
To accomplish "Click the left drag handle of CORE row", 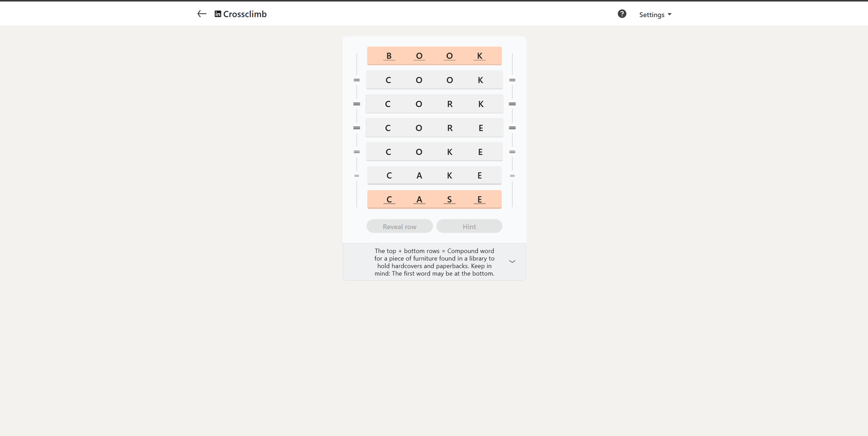I will coord(356,128).
